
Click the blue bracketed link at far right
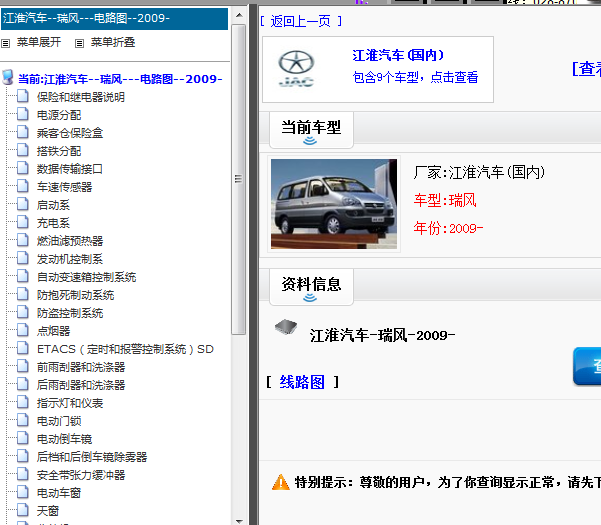tap(586, 69)
